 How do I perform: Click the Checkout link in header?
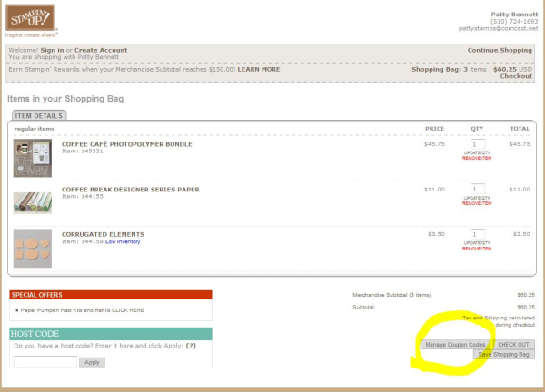pos(516,76)
